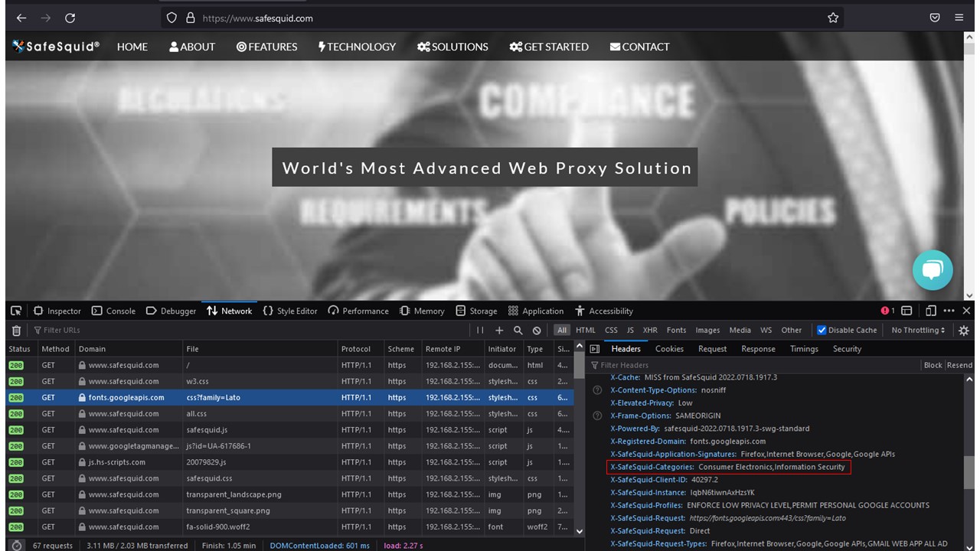Image resolution: width=980 pixels, height=551 pixels.
Task: Click the padlock site security icon
Action: 189,18
